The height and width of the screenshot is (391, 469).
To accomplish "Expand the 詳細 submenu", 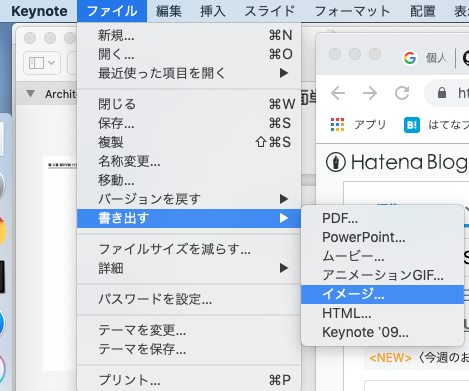I will (189, 268).
